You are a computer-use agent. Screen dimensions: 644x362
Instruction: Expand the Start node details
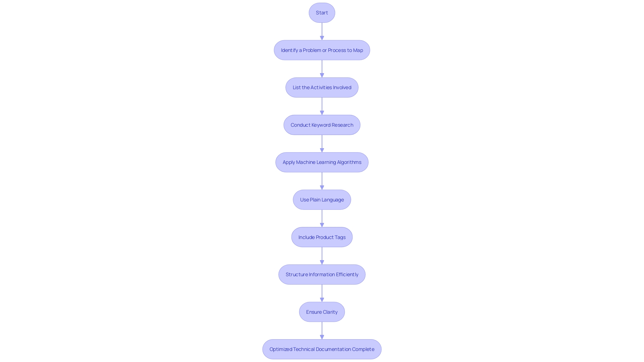point(322,12)
